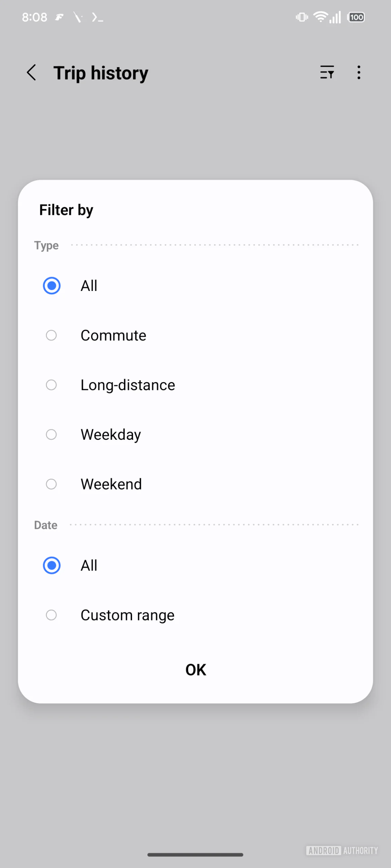Select the Commute radio button
Image resolution: width=391 pixels, height=868 pixels.
pyautogui.click(x=51, y=335)
